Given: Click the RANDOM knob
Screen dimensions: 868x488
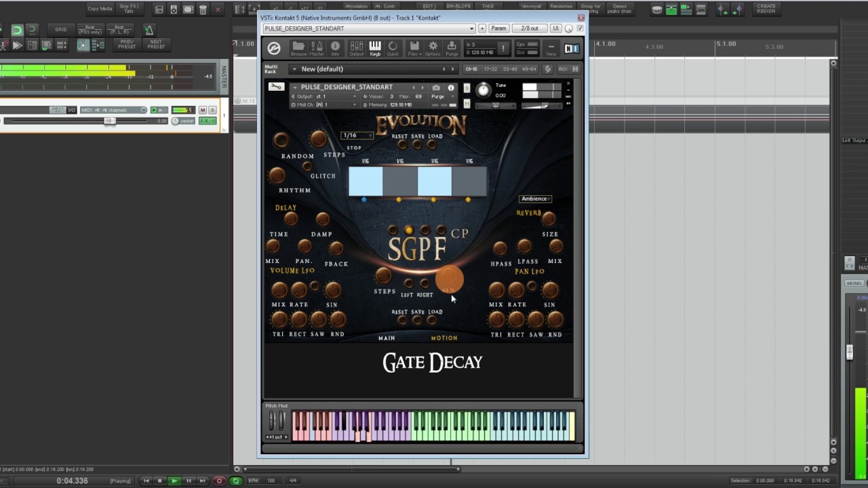Looking at the screenshot, I should pyautogui.click(x=281, y=140).
